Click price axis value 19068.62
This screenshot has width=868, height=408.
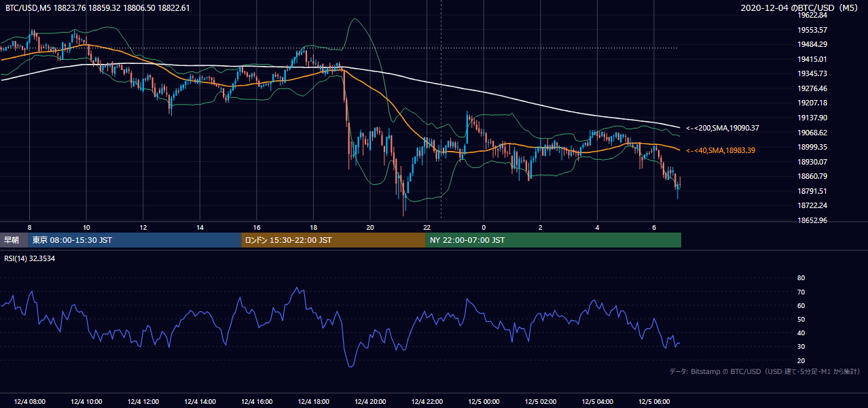point(812,133)
